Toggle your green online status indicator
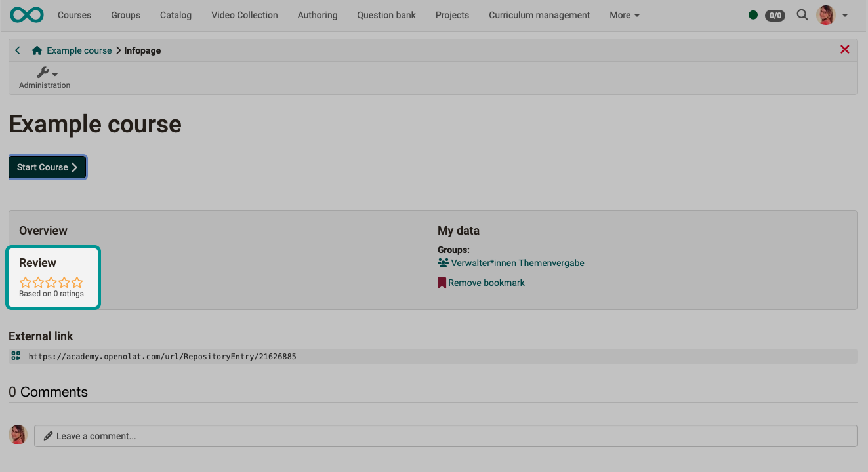This screenshot has height=472, width=868. (753, 14)
